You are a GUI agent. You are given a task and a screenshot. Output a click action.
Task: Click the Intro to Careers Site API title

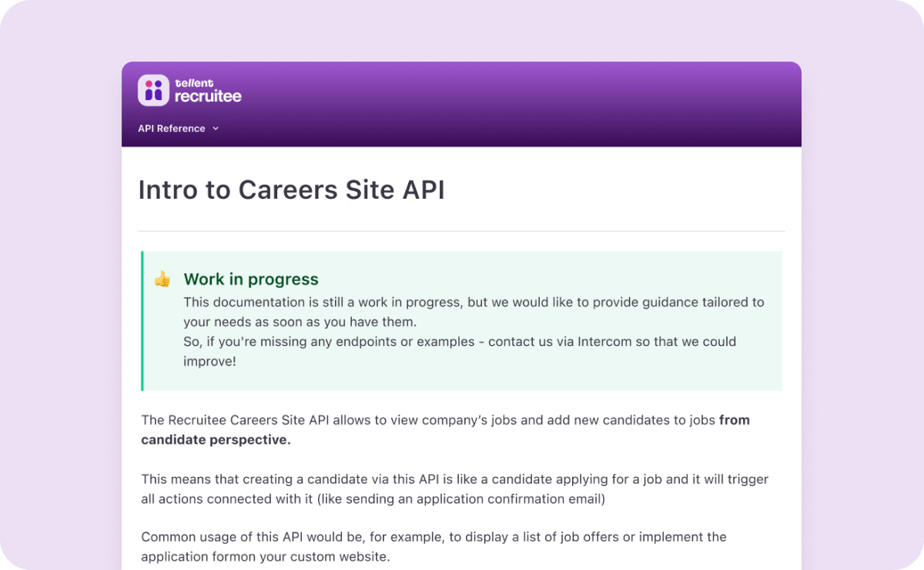291,189
